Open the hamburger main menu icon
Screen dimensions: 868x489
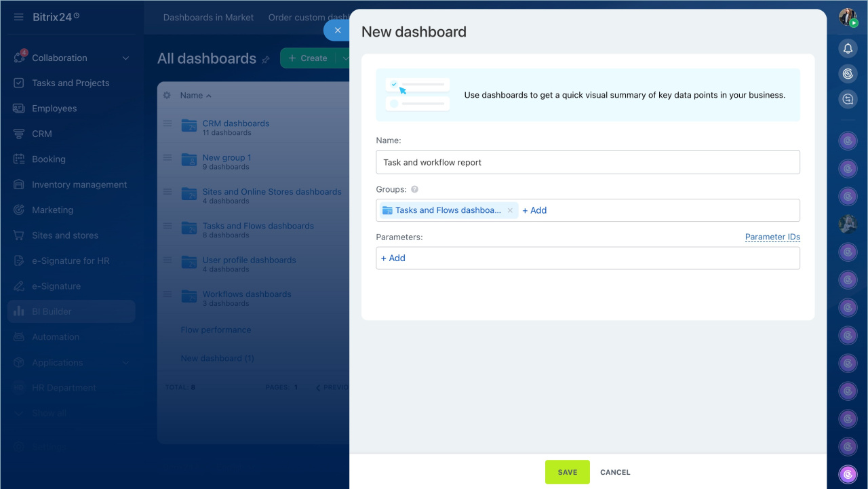coord(19,17)
